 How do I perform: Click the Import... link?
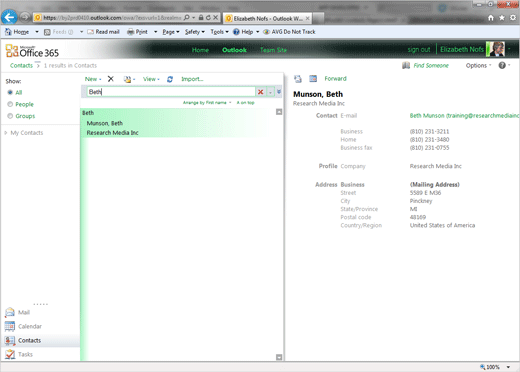(192, 79)
